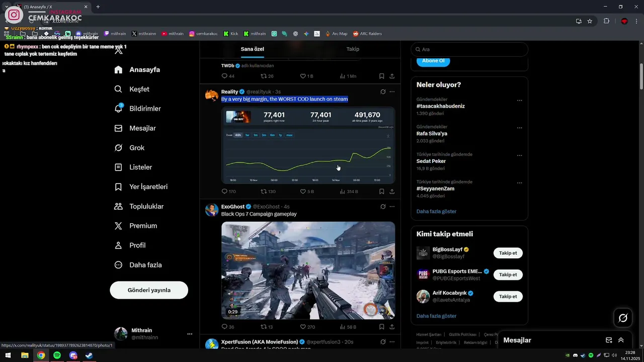Open the Steam player count chart image
Image resolution: width=644 pixels, height=362 pixels.
[x=308, y=145]
